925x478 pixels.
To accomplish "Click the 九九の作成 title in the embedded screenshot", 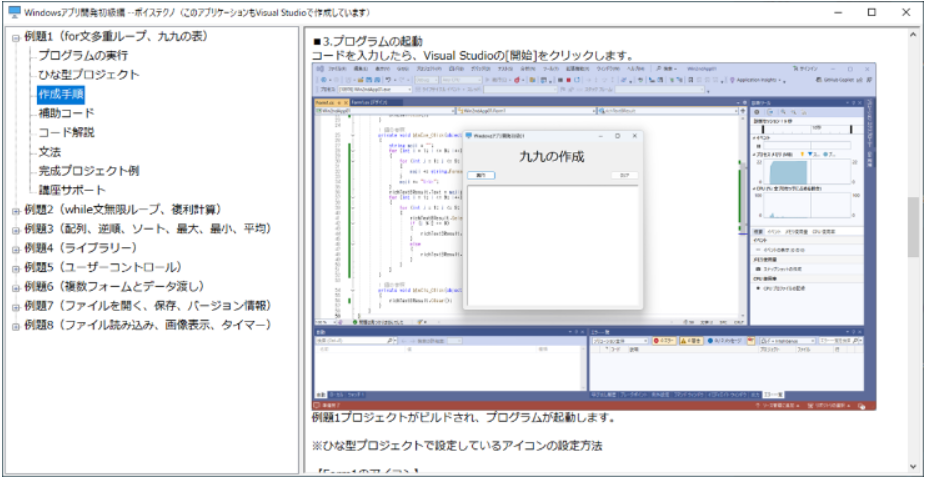I will click(552, 157).
